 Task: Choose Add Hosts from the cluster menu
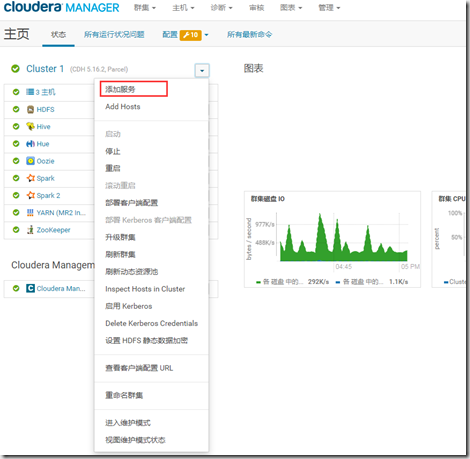(x=123, y=107)
